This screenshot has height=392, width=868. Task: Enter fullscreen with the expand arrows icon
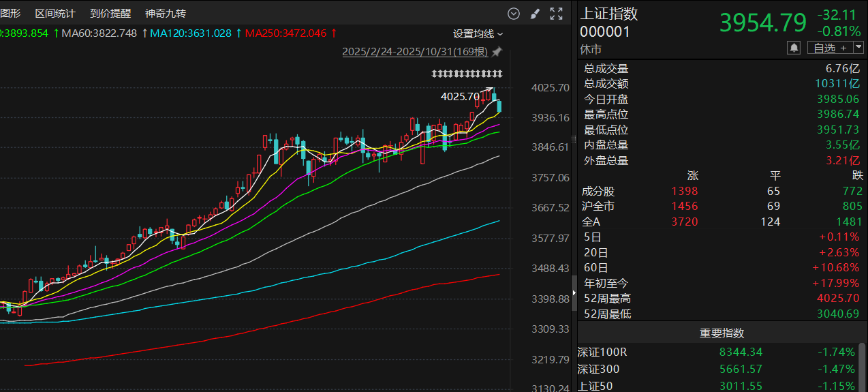tap(556, 14)
